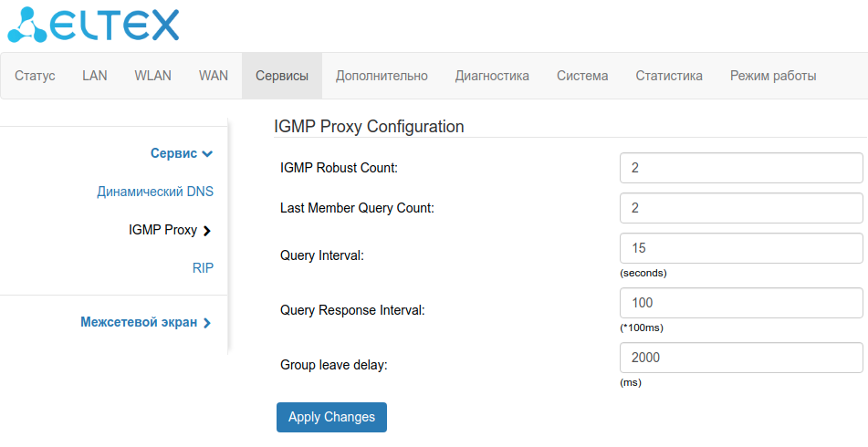Select IGMP Proxy in the sidebar
The width and height of the screenshot is (868, 447).
pyautogui.click(x=169, y=230)
